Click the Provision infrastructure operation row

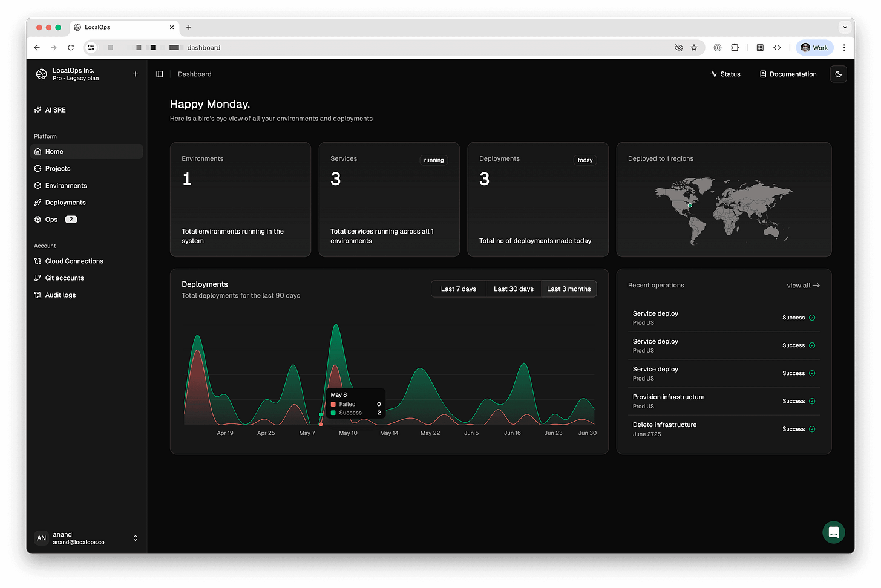click(724, 401)
